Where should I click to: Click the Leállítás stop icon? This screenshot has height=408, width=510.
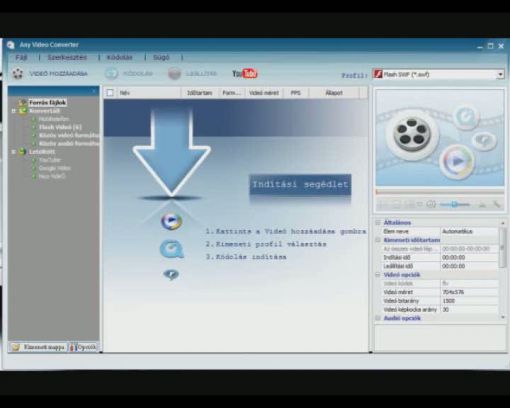[x=174, y=74]
